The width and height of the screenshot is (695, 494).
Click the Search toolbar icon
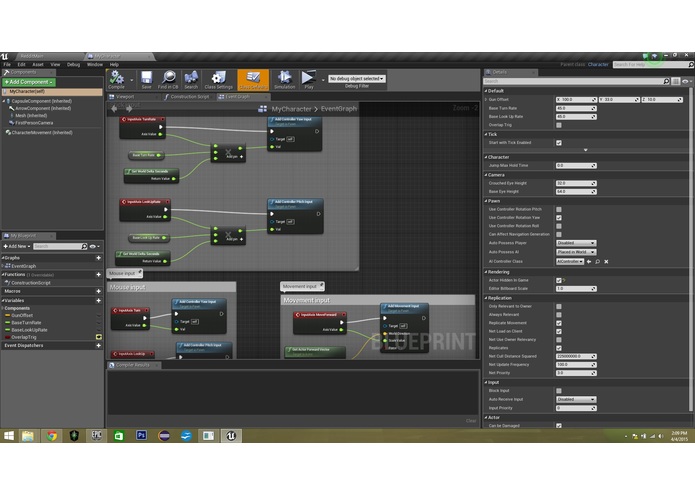[191, 80]
